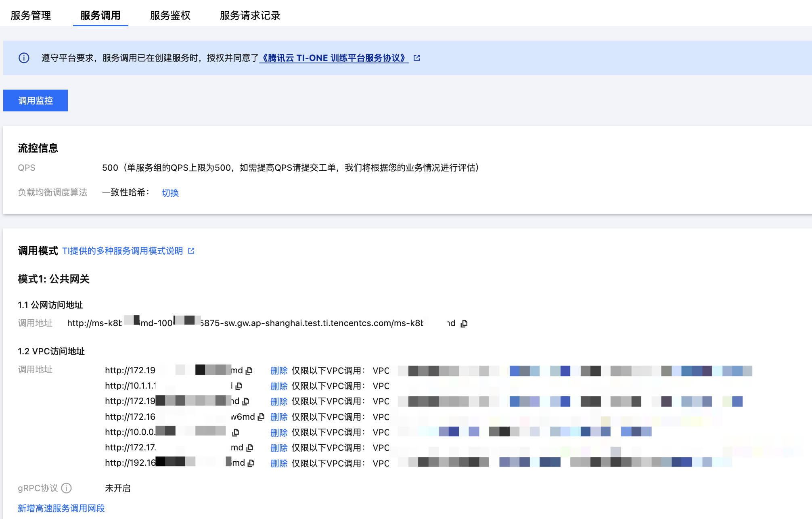Copy the public network call address
This screenshot has height=519, width=812.
tap(464, 323)
